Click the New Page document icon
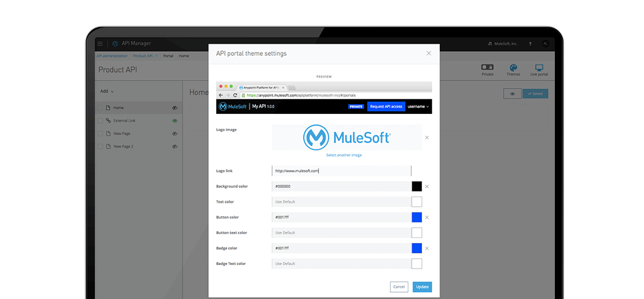Screen dimensions: 644x299 [x=108, y=133]
